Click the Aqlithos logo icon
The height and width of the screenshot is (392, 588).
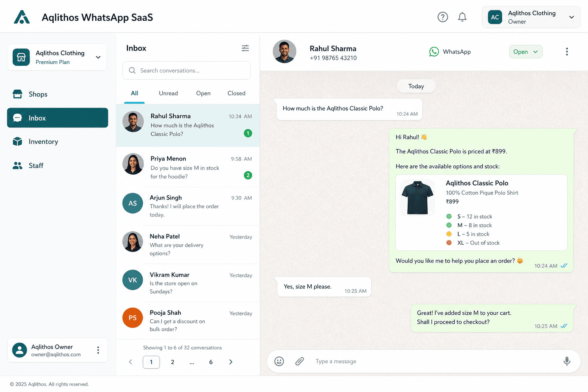tap(22, 17)
